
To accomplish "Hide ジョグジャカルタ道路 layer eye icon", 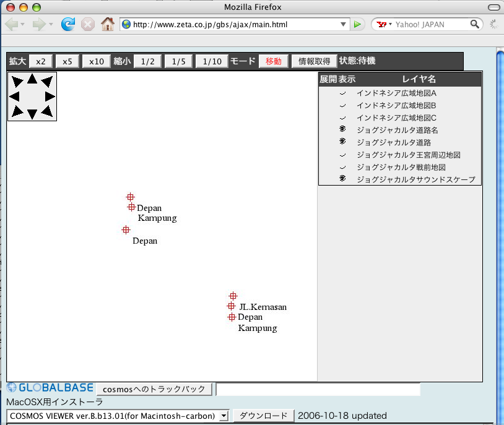I will click(x=342, y=141).
